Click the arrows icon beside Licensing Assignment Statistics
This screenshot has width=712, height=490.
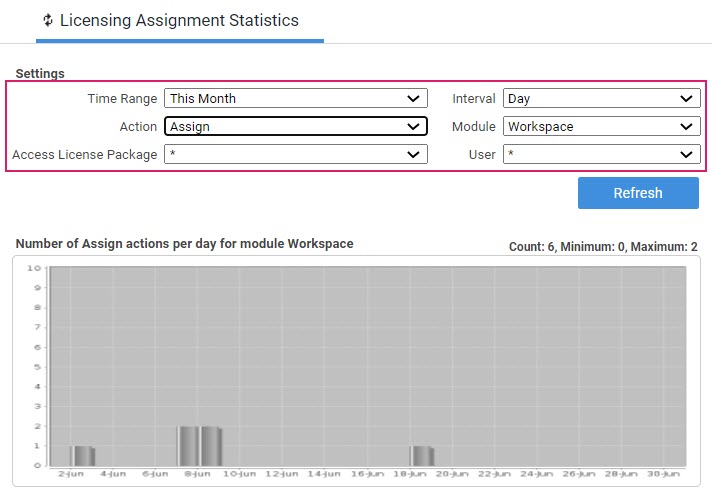47,20
